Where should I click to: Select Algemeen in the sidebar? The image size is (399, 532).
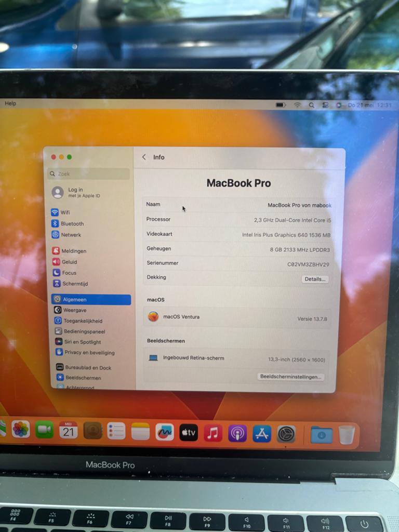point(91,299)
